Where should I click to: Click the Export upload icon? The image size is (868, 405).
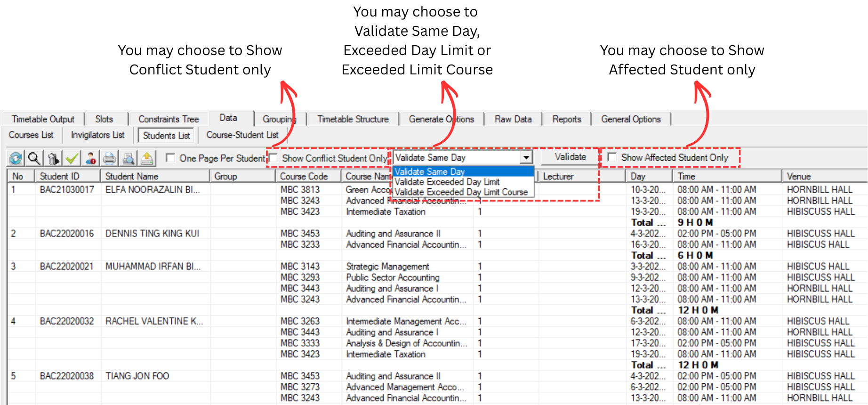(x=147, y=158)
